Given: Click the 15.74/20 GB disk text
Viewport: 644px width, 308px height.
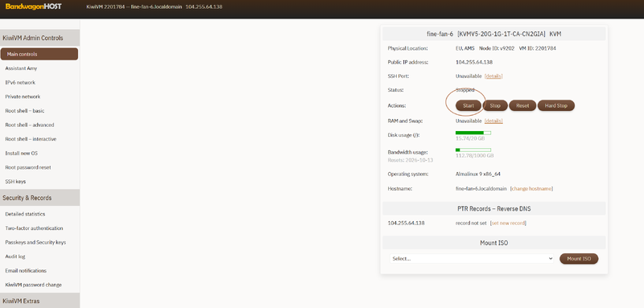Looking at the screenshot, I should pos(470,138).
